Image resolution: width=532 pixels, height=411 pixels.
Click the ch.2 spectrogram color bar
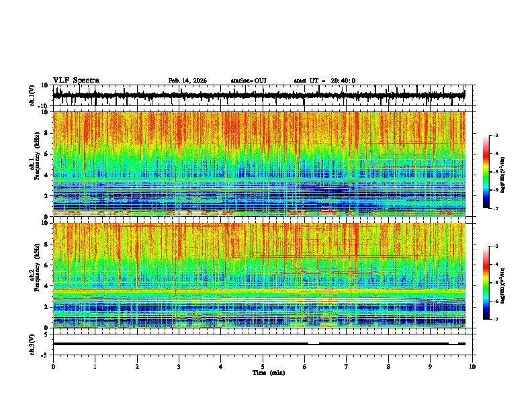pyautogui.click(x=486, y=283)
